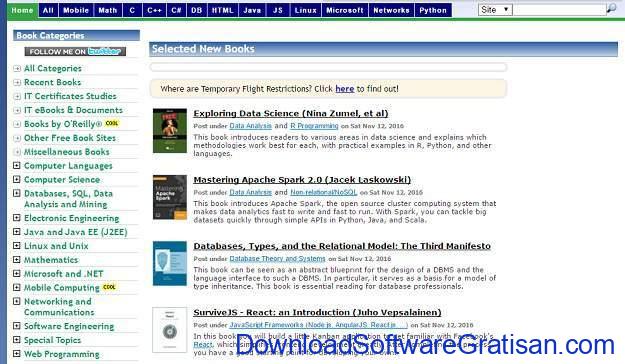Open the C# tab
This screenshot has height=364, width=625.
click(x=176, y=10)
